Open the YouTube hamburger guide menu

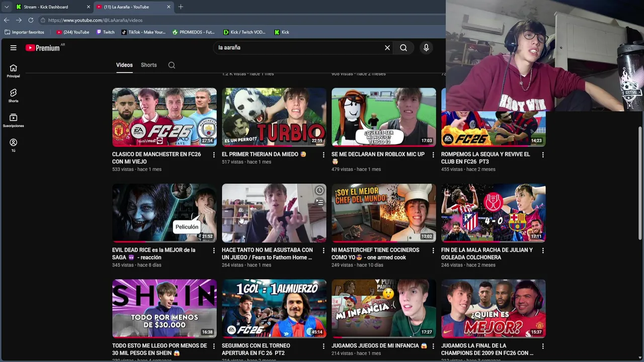14,48
